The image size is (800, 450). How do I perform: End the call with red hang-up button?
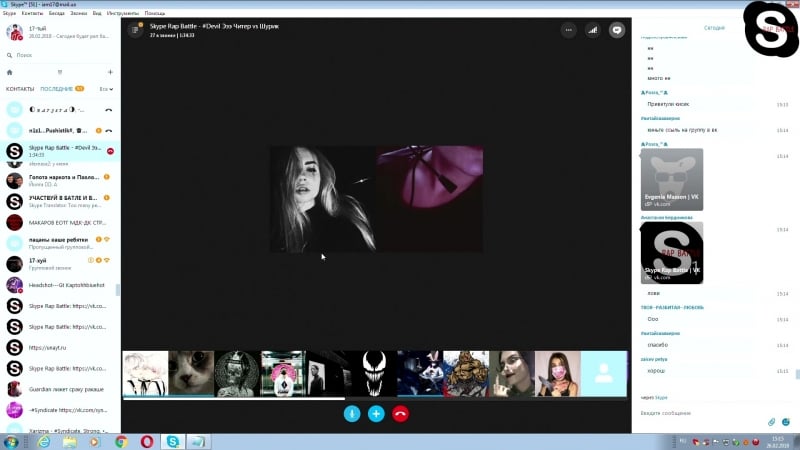[x=401, y=414]
